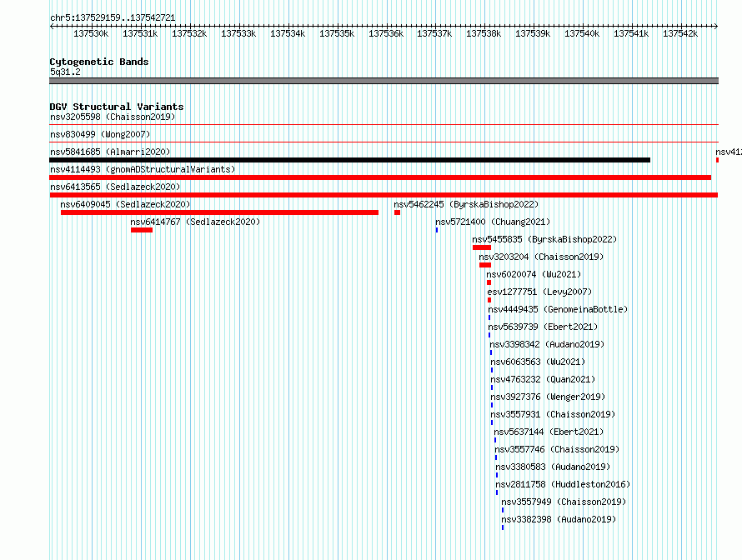Select the nsv830499 (Wong2007) variant label
Viewport: 742px width, 560px height.
point(100,134)
